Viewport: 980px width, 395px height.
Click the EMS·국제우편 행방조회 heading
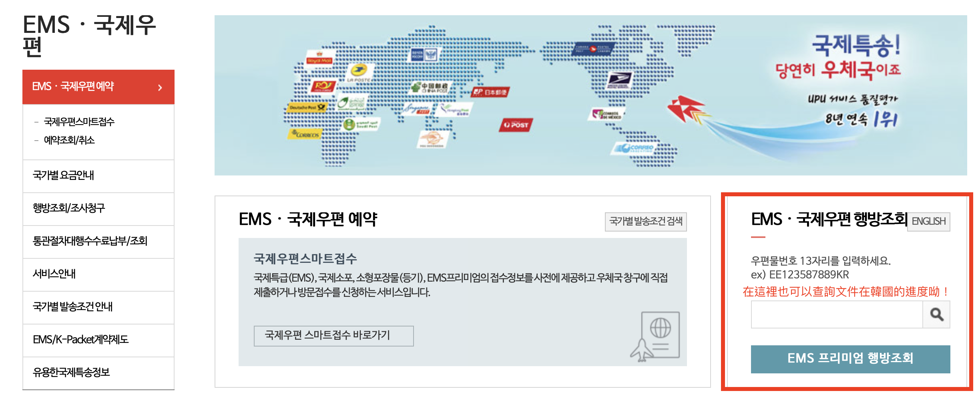point(829,219)
